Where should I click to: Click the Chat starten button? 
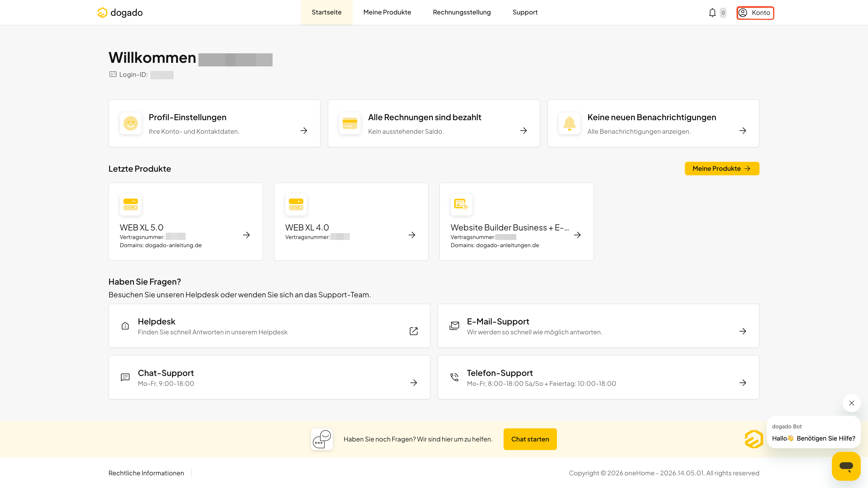click(530, 439)
